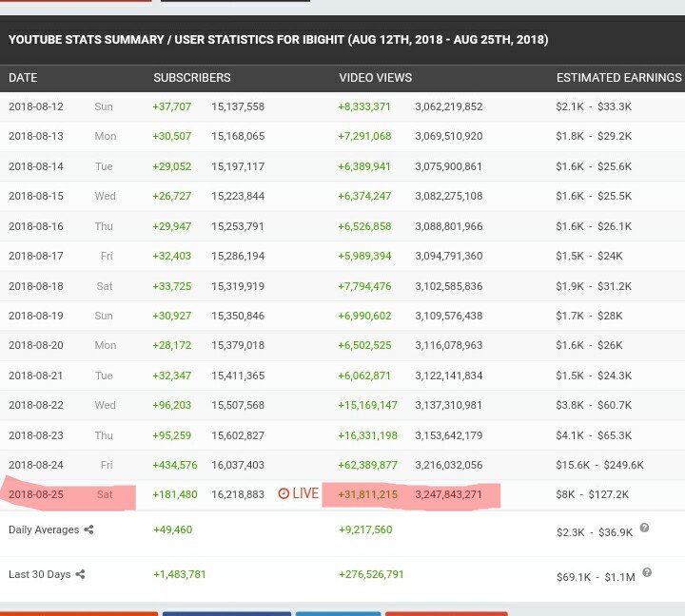Click view gain +31,811,215

367,494
